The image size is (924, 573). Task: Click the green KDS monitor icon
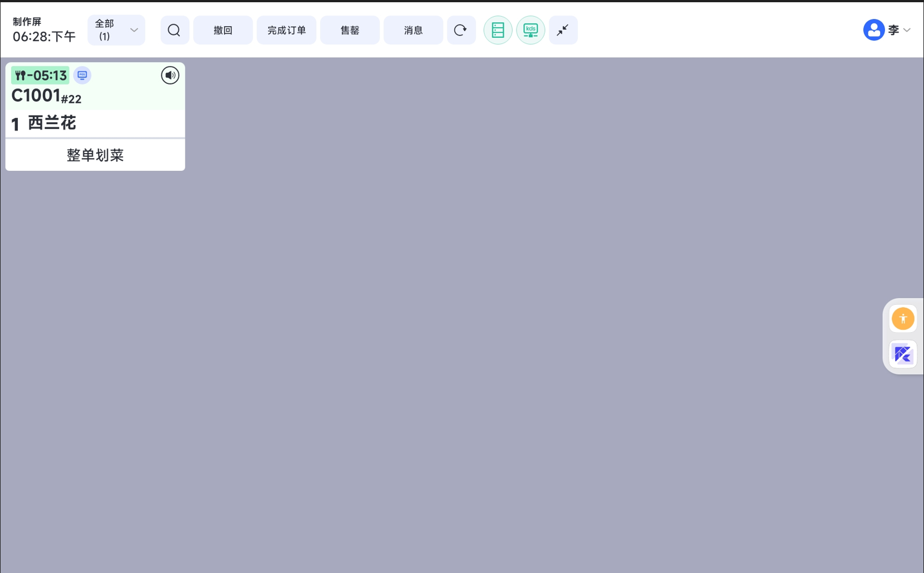point(530,30)
